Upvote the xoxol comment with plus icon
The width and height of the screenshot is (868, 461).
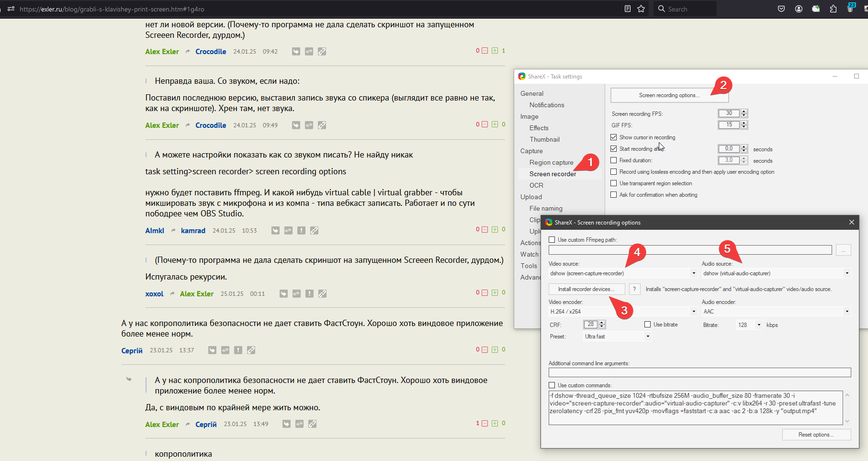(495, 292)
